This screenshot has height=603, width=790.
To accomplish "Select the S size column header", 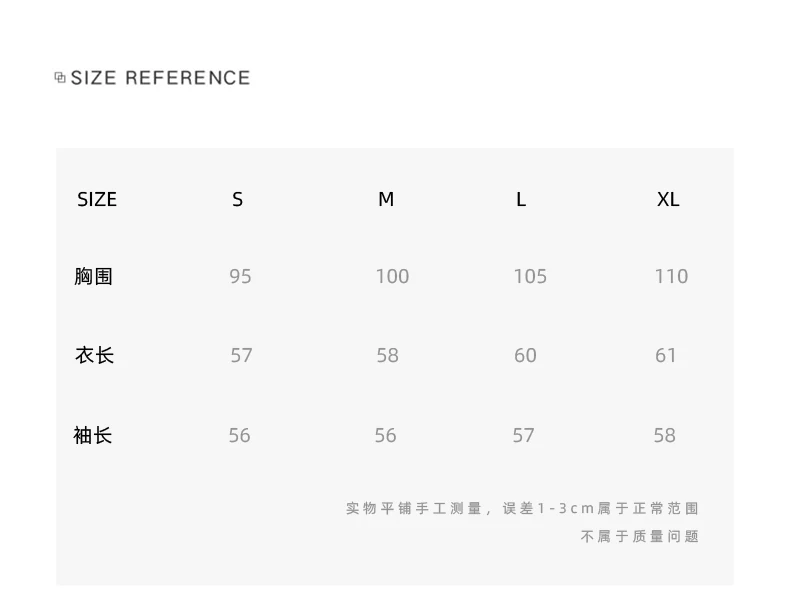I will point(237,199).
